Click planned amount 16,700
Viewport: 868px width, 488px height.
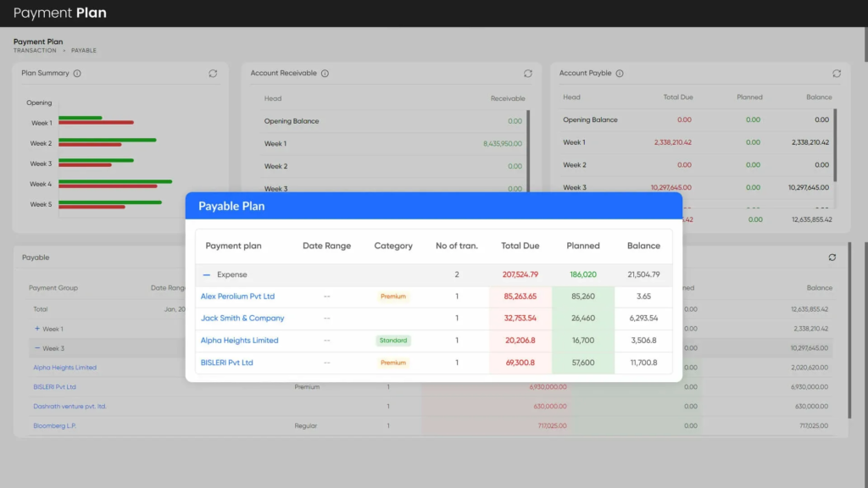click(x=583, y=341)
